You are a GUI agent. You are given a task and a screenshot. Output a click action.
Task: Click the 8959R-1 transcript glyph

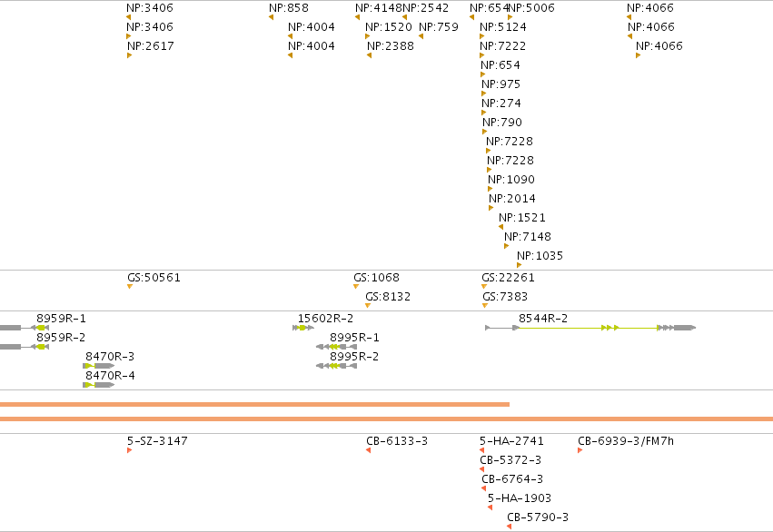[25, 328]
